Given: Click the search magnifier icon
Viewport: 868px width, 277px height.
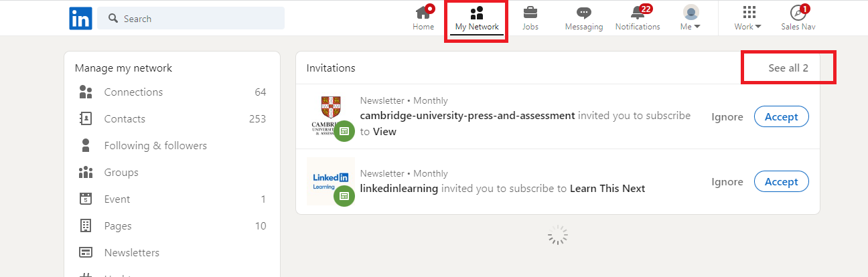Looking at the screenshot, I should tap(113, 18).
